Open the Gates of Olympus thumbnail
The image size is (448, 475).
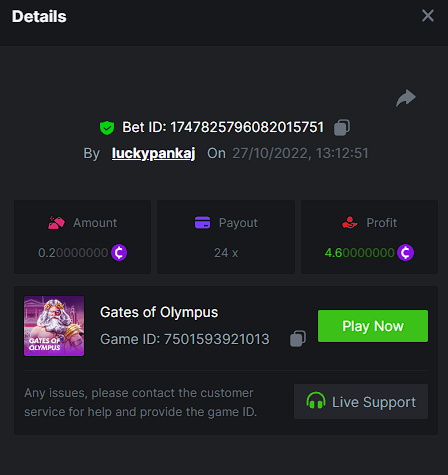[54, 326]
